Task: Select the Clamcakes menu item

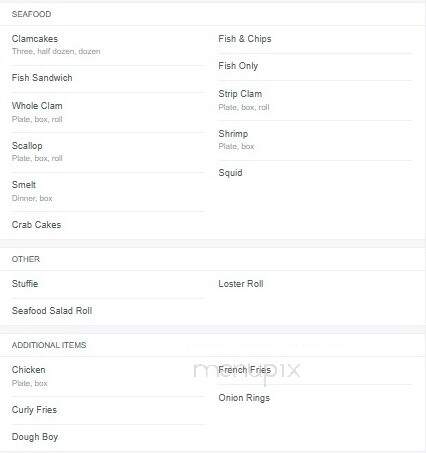Action: point(35,39)
